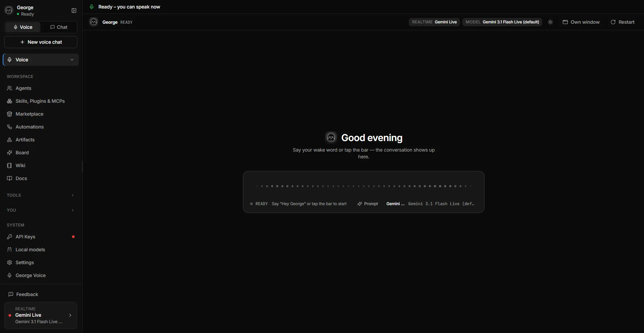The width and height of the screenshot is (644, 333).
Task: Open Agents in the workspace
Action: [x=41, y=88]
